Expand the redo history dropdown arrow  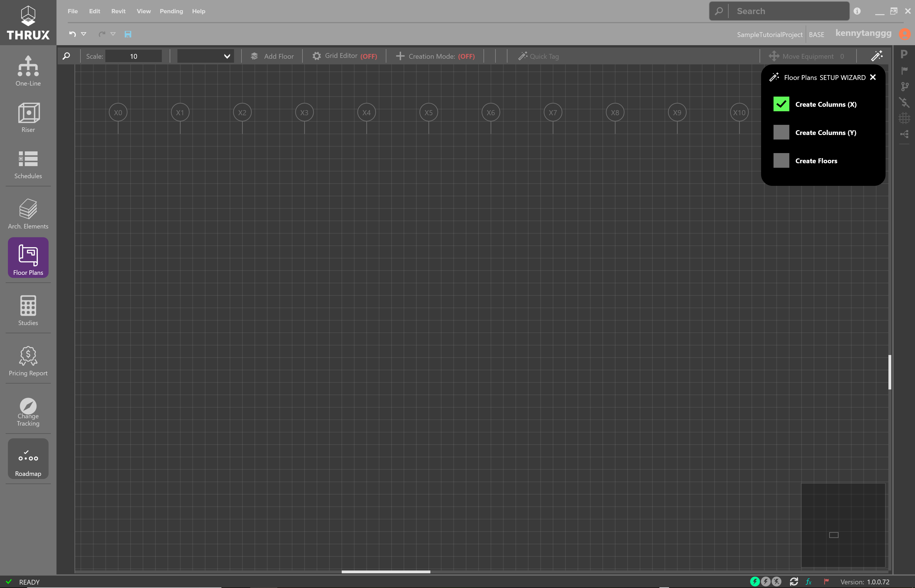(x=113, y=34)
